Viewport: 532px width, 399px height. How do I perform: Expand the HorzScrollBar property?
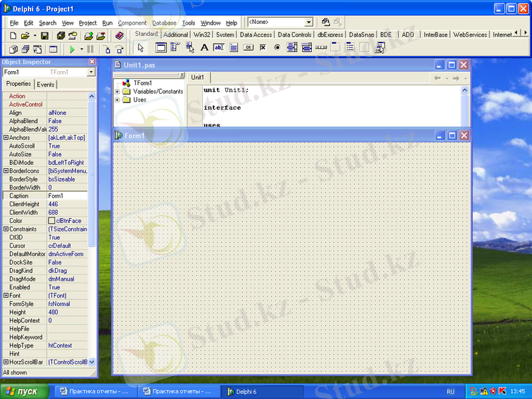5,362
